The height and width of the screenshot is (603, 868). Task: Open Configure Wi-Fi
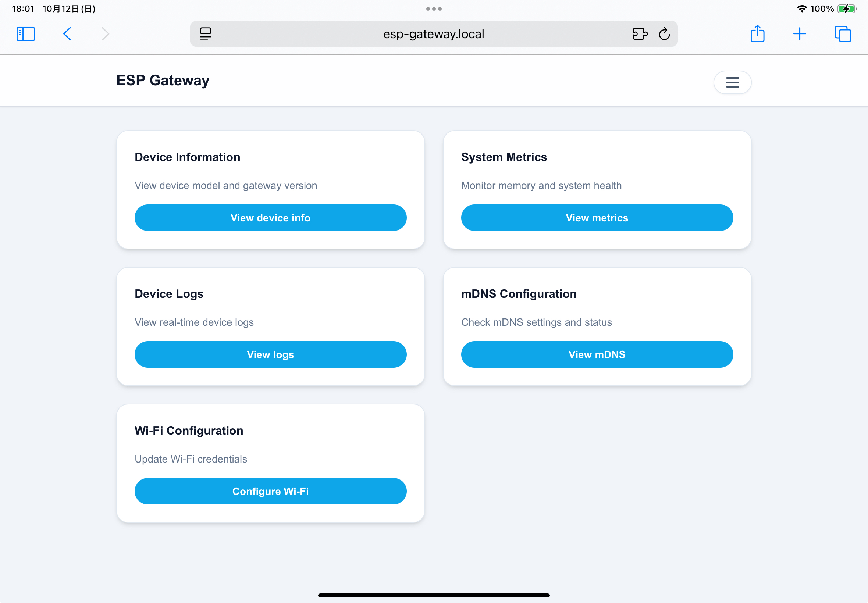click(270, 491)
